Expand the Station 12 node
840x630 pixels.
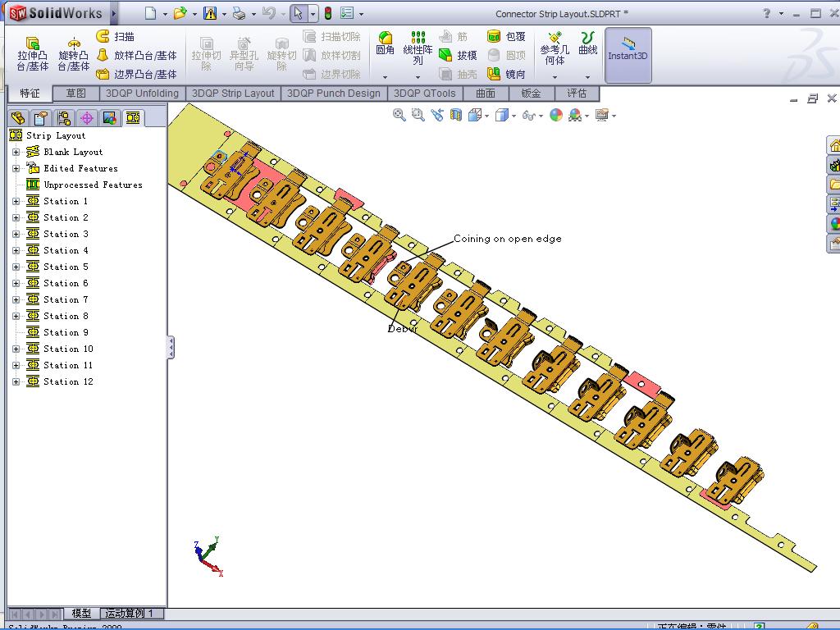(x=16, y=382)
